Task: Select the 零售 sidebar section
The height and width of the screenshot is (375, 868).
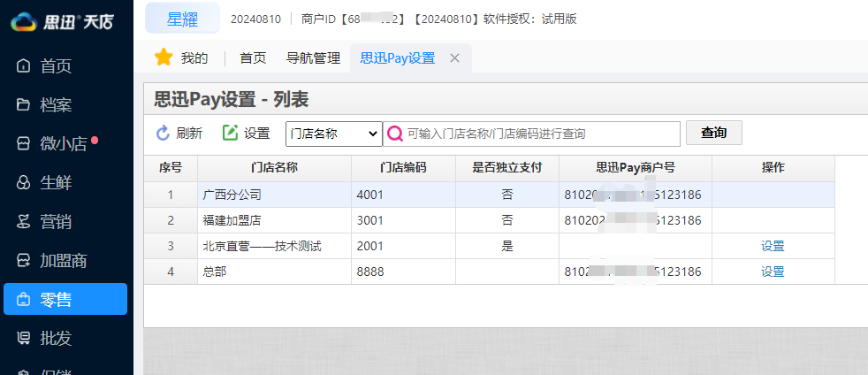Action: tap(65, 299)
